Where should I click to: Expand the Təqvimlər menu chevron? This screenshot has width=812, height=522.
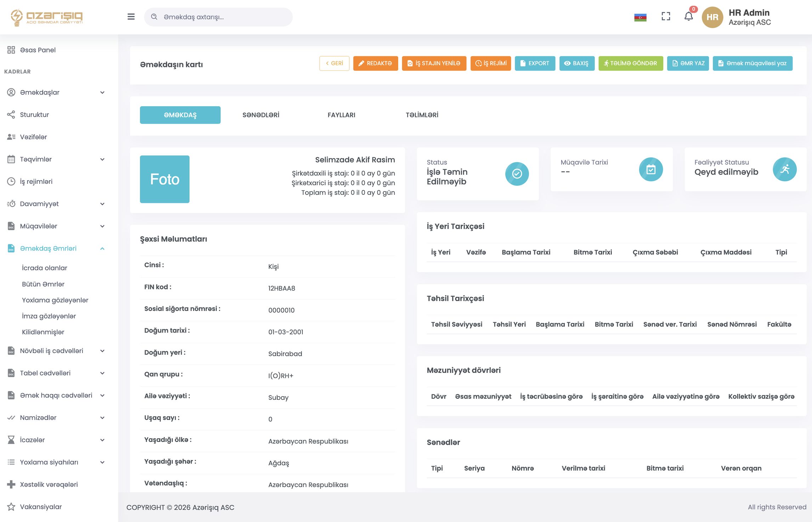point(102,159)
